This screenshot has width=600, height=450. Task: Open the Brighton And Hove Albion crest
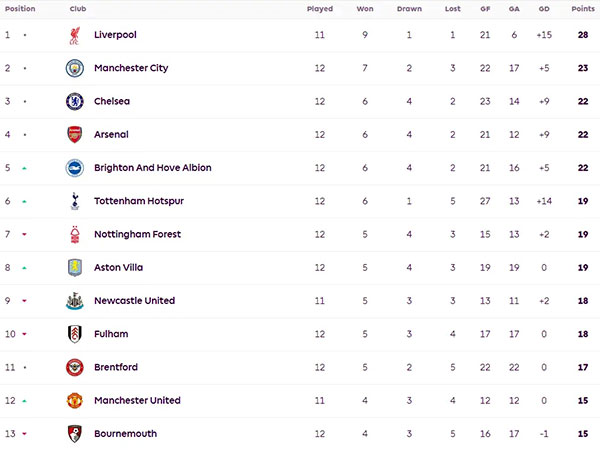coord(75,168)
